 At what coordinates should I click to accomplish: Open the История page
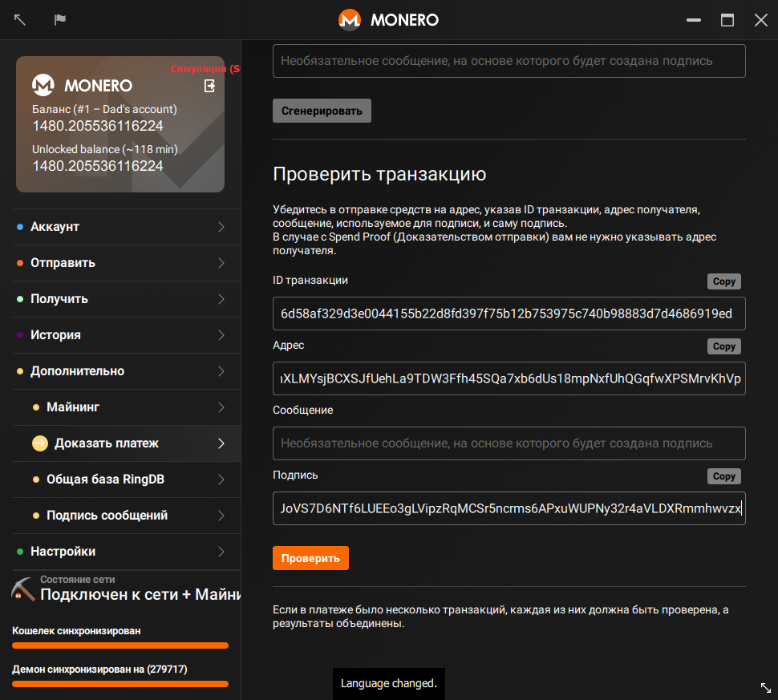127,335
